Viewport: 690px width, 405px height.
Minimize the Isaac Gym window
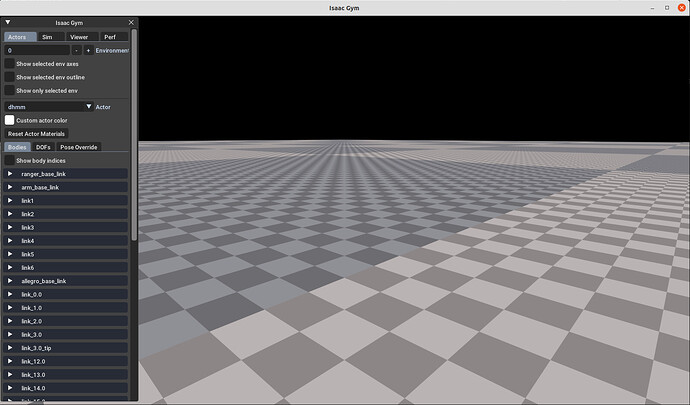[x=653, y=8]
